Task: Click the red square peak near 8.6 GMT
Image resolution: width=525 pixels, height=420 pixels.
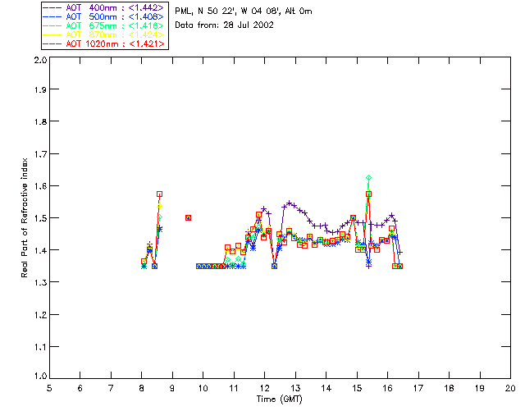Action: pyautogui.click(x=160, y=194)
